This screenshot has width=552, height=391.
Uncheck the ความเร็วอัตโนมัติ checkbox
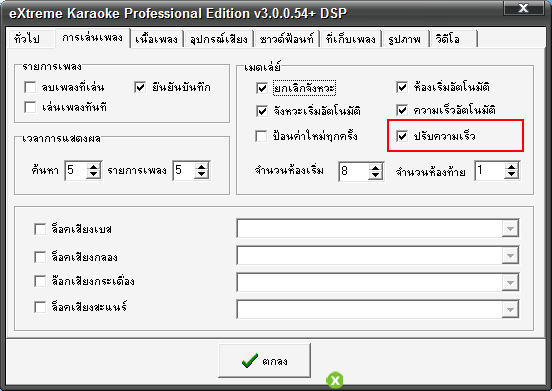coord(402,110)
